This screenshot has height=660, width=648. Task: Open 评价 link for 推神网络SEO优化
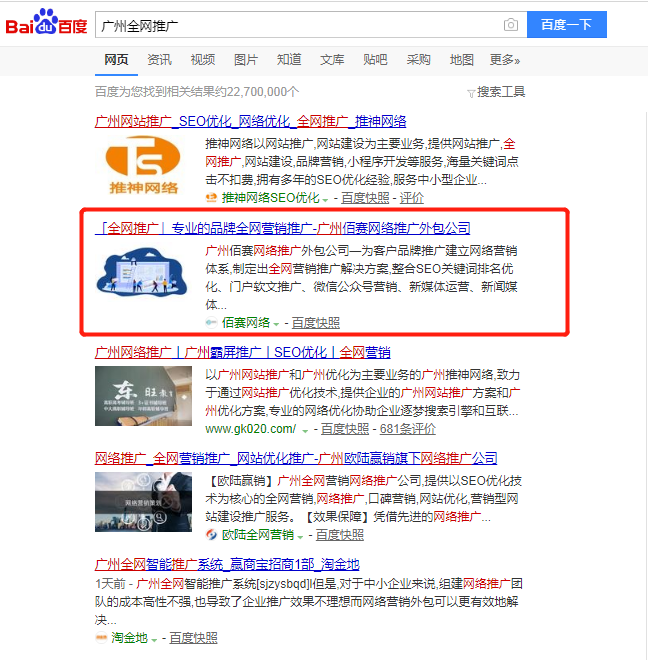pos(411,198)
